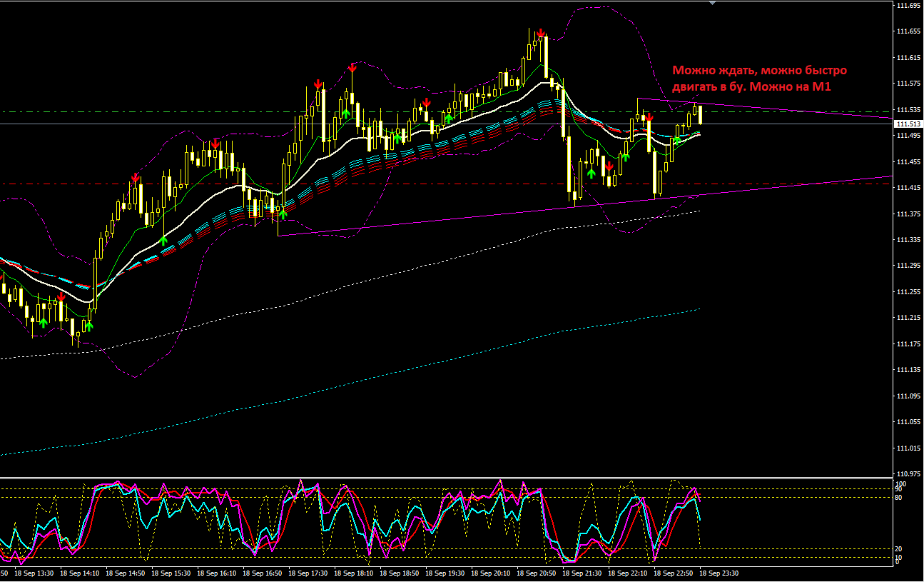Click oscillator level label 80
924x582 pixels.
pyautogui.click(x=900, y=496)
